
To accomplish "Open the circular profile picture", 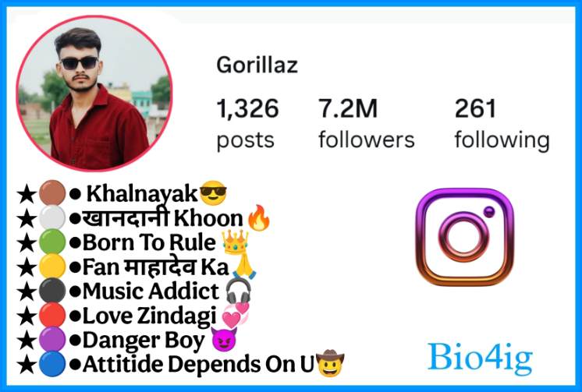I will [x=94, y=94].
